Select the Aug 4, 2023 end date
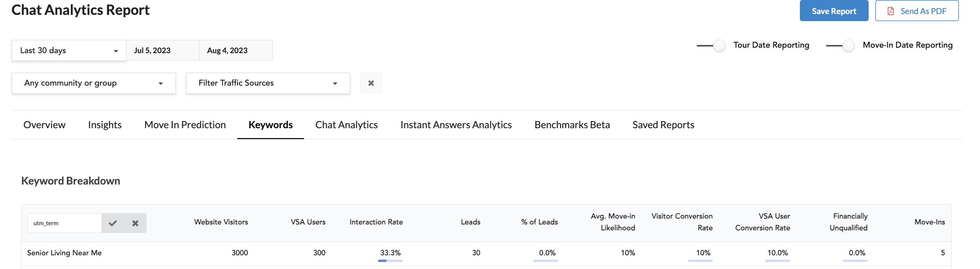 point(236,50)
